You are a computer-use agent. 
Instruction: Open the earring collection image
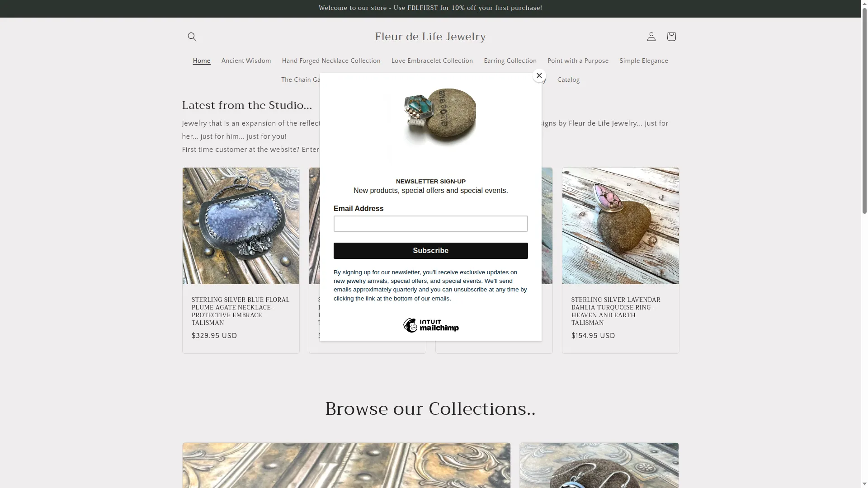(599, 465)
